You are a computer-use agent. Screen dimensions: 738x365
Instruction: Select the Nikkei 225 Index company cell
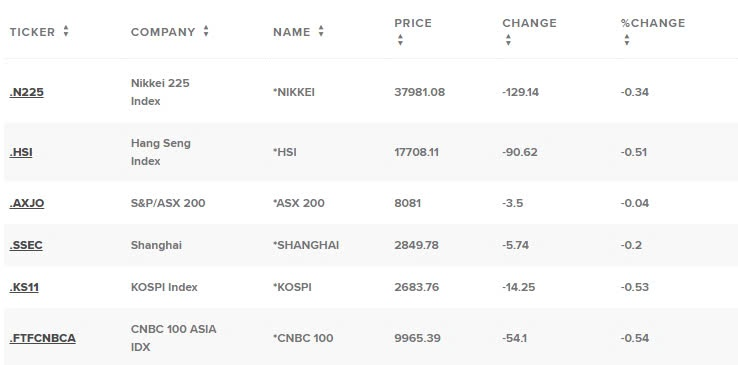160,92
